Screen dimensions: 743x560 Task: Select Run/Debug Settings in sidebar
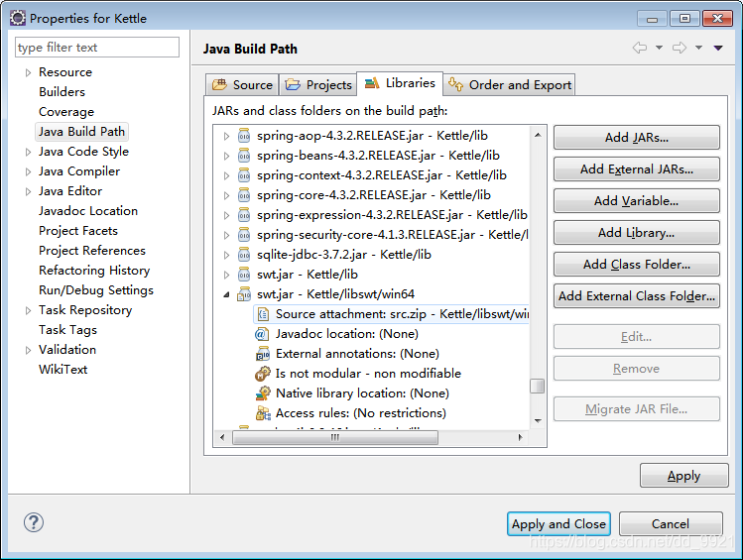click(96, 290)
